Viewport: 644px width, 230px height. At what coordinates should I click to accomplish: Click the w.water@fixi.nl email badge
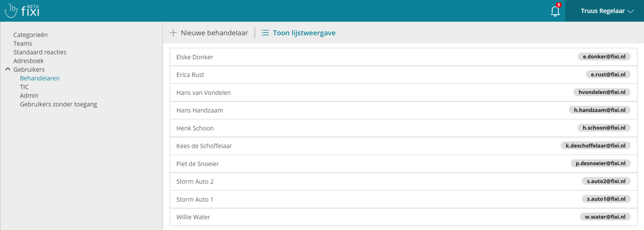point(605,217)
